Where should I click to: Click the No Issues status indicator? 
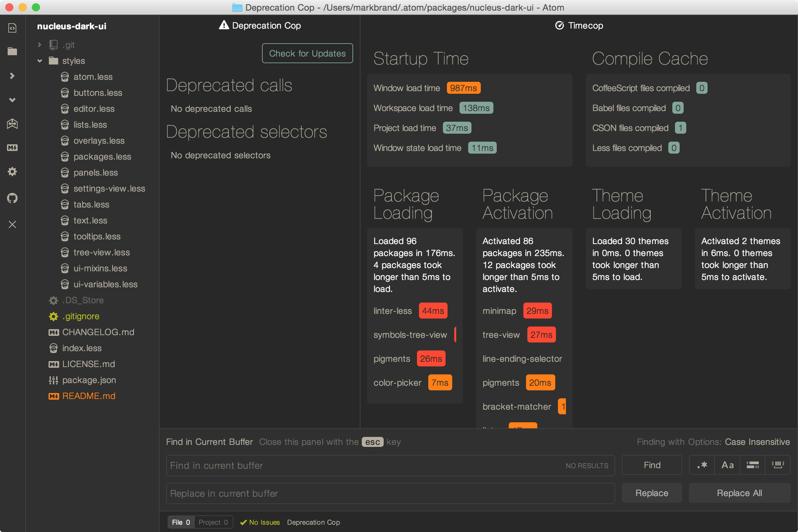coord(260,522)
